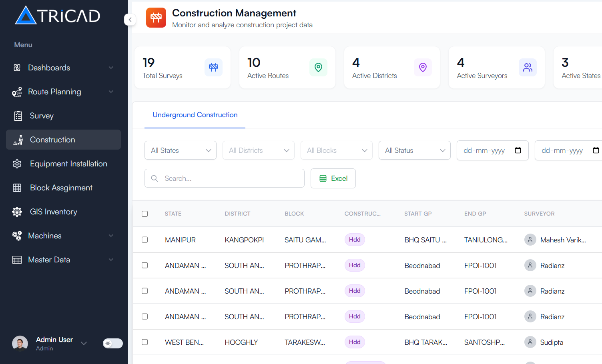This screenshot has height=364, width=602.
Task: Switch to the Underground Construction tab
Action: [195, 115]
